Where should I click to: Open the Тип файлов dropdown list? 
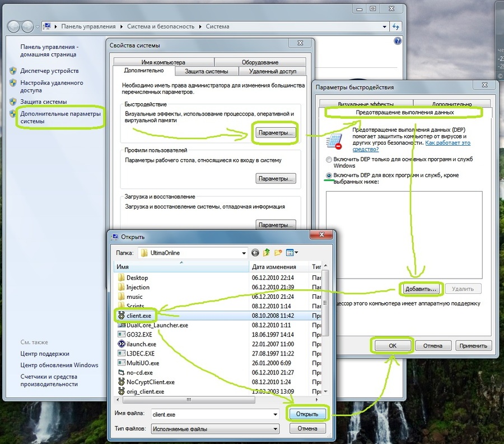pyautogui.click(x=274, y=429)
